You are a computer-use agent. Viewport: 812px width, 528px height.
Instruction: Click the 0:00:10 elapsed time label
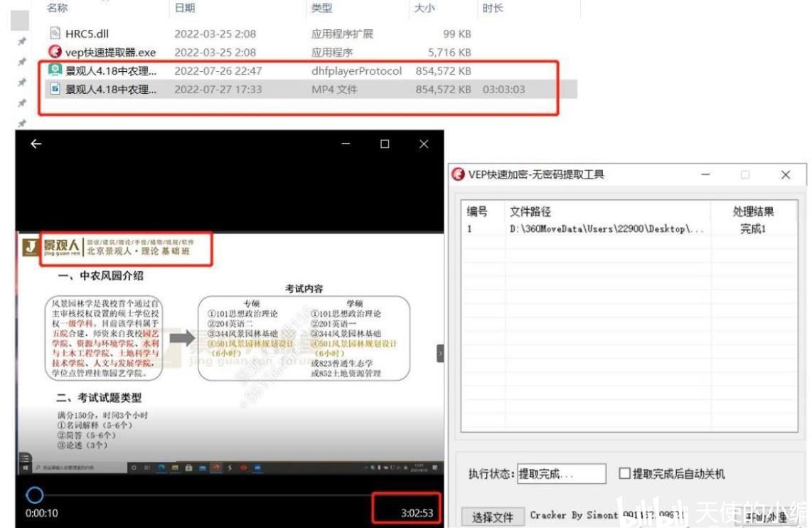click(x=42, y=513)
